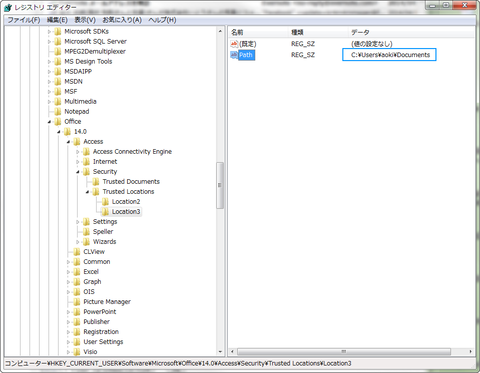The image size is (480, 373).
Task: Click the registry path in status bar
Action: tap(178, 364)
